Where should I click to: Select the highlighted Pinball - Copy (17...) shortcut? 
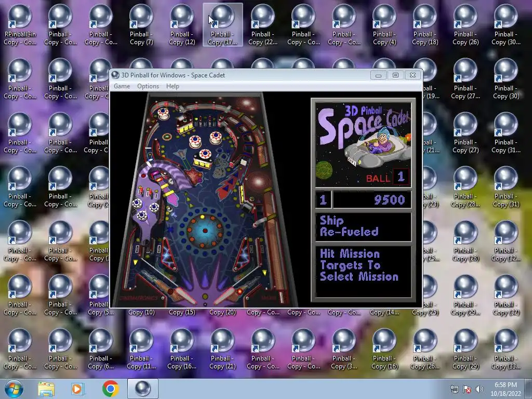tap(222, 25)
